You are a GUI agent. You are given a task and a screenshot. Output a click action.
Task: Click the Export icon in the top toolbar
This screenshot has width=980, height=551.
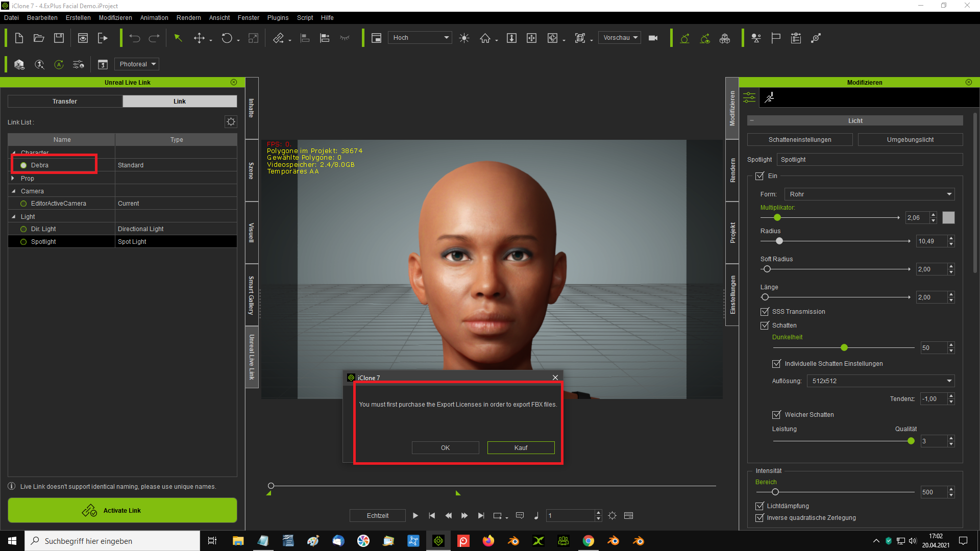pyautogui.click(x=103, y=38)
